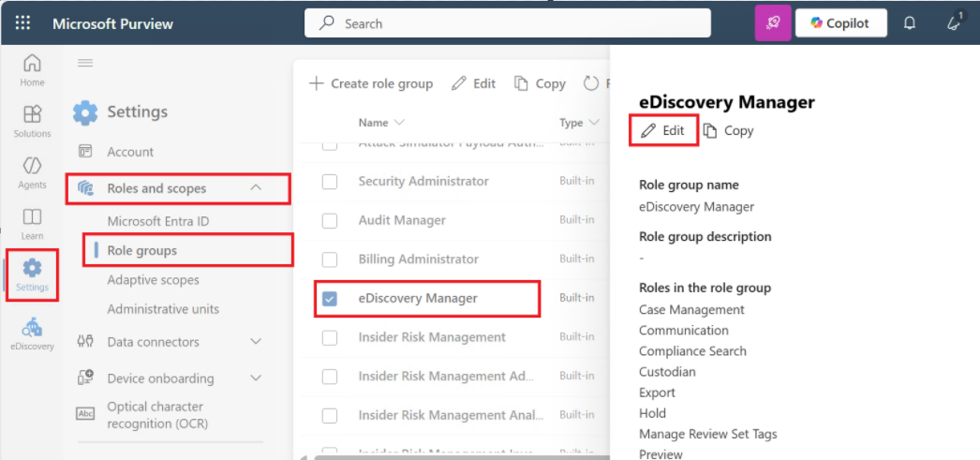This screenshot has height=460, width=980.
Task: Open Name column sort dropdown
Action: pos(399,123)
